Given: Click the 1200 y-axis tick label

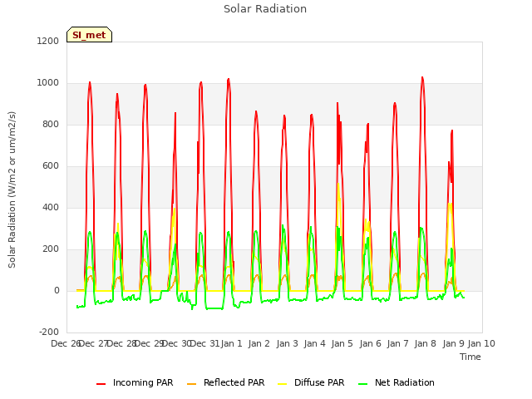Looking at the screenshot, I should [x=48, y=41].
